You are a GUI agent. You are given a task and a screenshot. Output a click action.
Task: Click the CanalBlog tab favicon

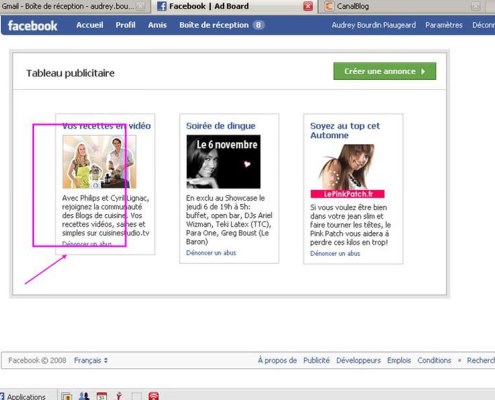point(329,6)
